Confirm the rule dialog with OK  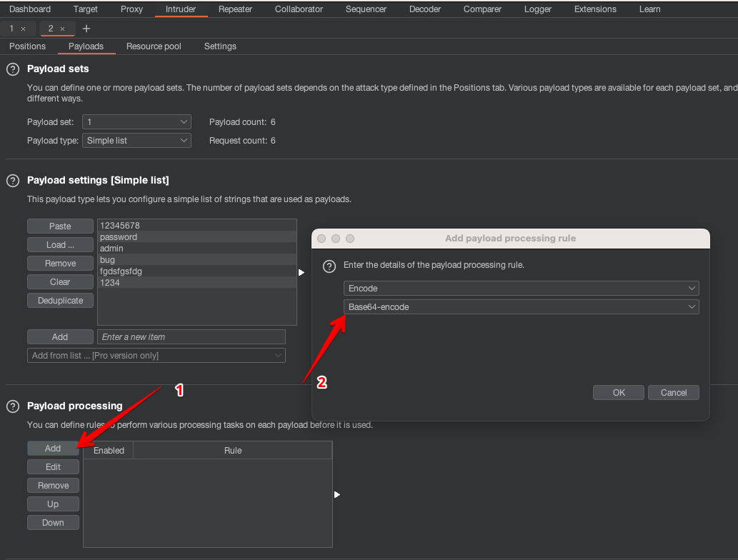pyautogui.click(x=619, y=392)
